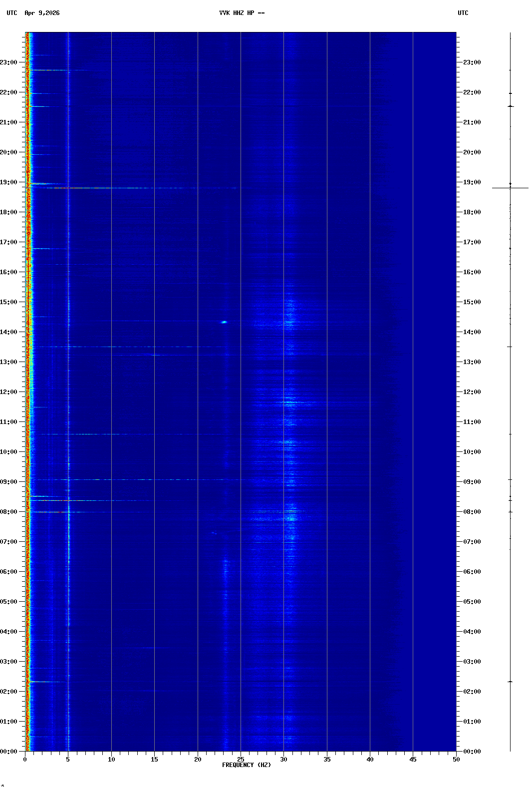The height and width of the screenshot is (791, 532).
Task: Click the bright spot near 23 Hz after 14:00
Action: point(224,322)
